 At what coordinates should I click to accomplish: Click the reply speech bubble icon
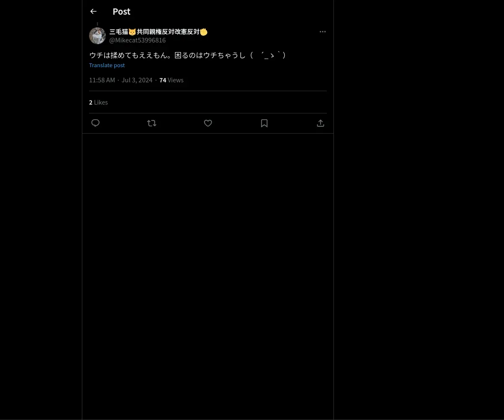[x=95, y=123]
